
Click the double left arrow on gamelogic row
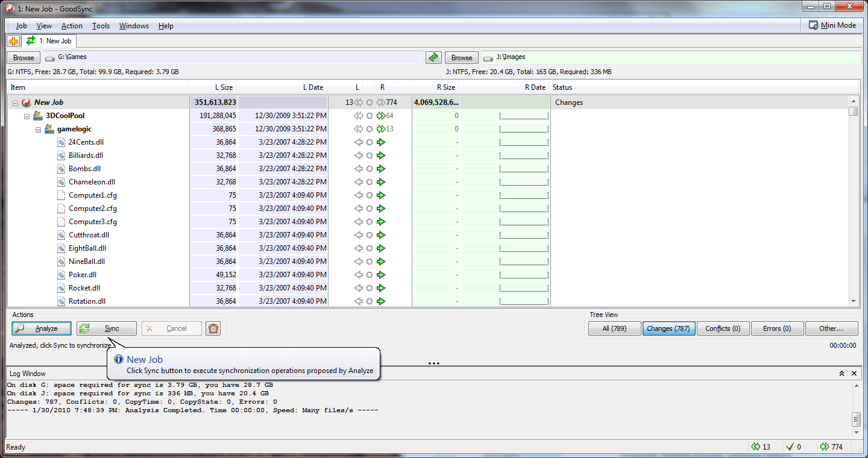coord(359,129)
